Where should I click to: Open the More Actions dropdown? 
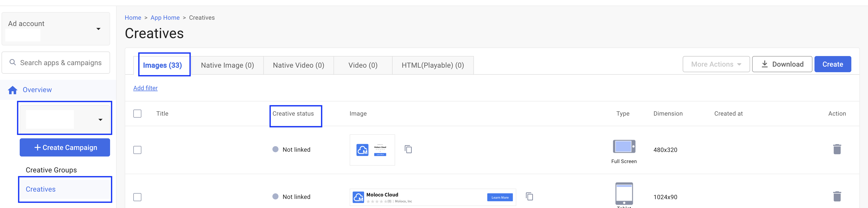coord(716,64)
